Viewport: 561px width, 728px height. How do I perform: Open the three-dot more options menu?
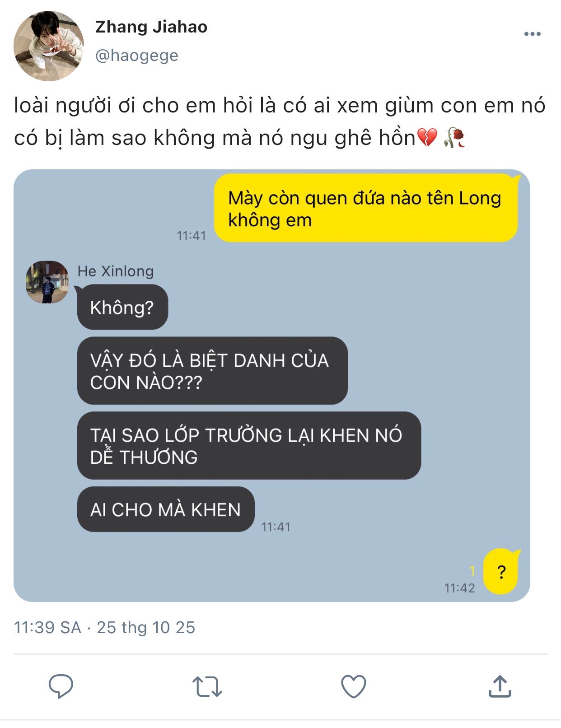[532, 34]
